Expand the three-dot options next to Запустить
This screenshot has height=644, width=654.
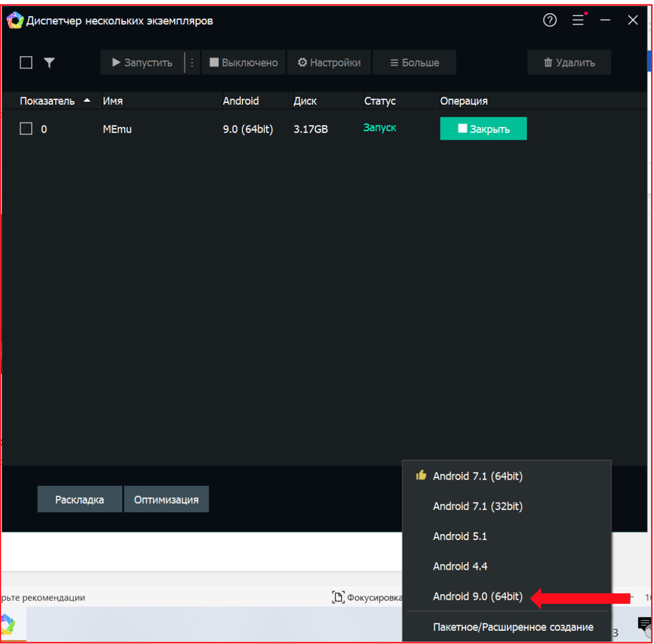point(192,63)
